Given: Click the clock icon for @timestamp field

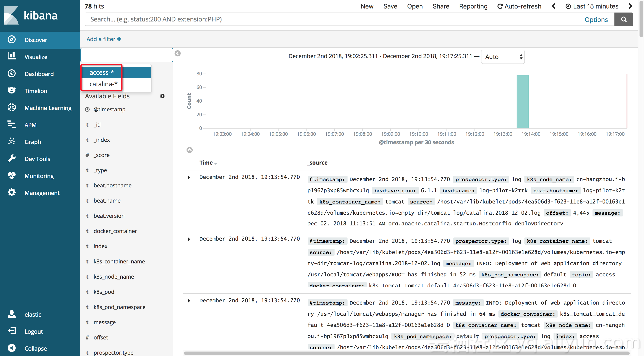Looking at the screenshot, I should tap(87, 109).
